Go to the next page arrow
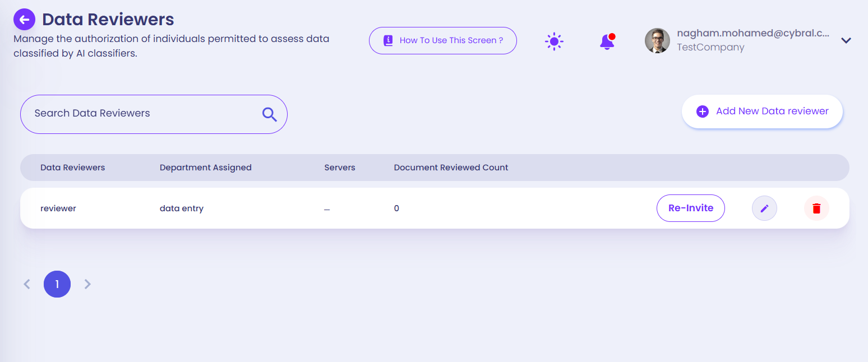The image size is (868, 362). click(87, 284)
